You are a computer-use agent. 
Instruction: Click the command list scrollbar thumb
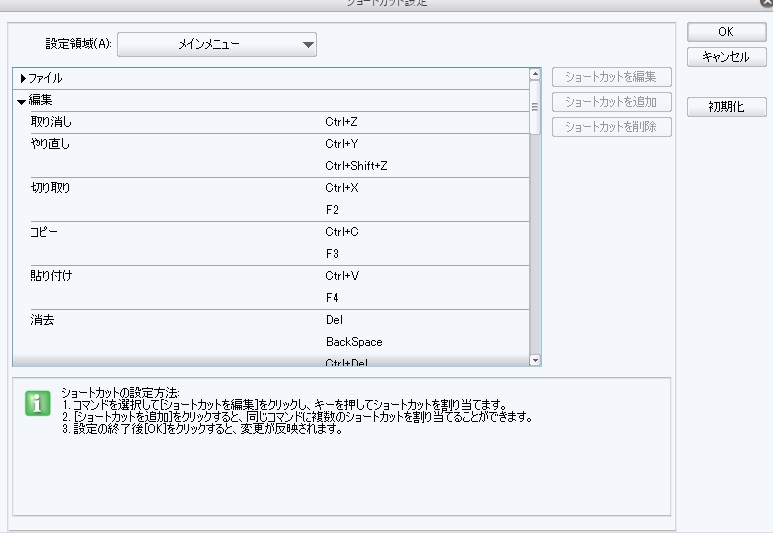coord(535,107)
